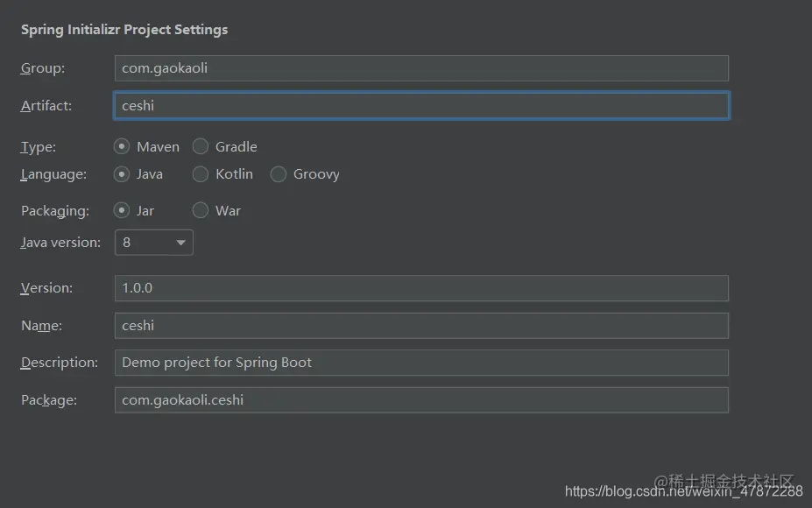This screenshot has height=508, width=812.
Task: Click the 'Version:' label
Action: point(46,288)
